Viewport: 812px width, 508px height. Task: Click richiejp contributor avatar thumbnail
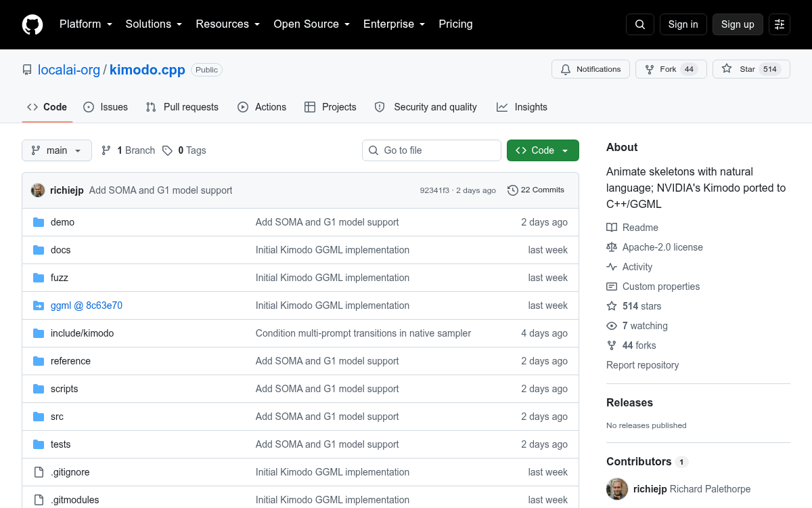617,489
